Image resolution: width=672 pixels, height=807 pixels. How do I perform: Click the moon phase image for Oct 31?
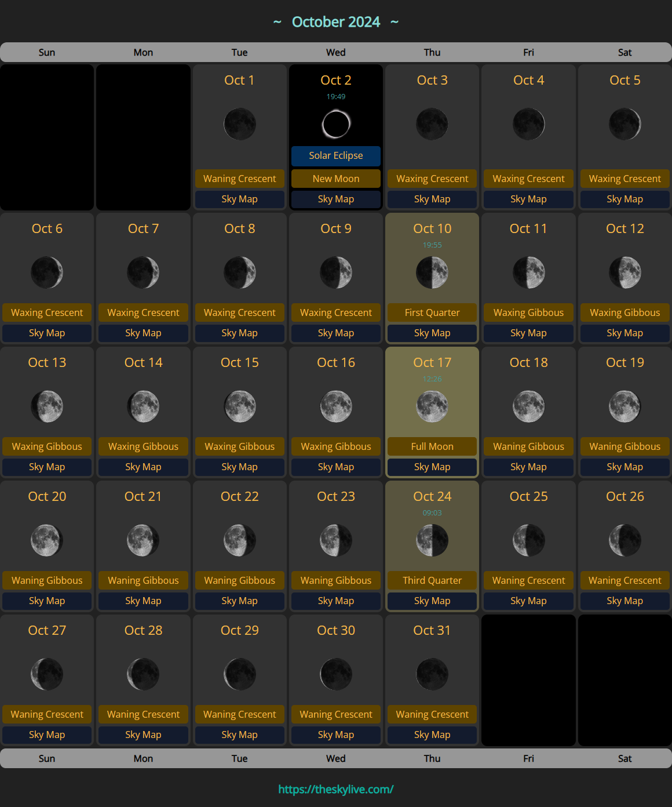(x=432, y=674)
